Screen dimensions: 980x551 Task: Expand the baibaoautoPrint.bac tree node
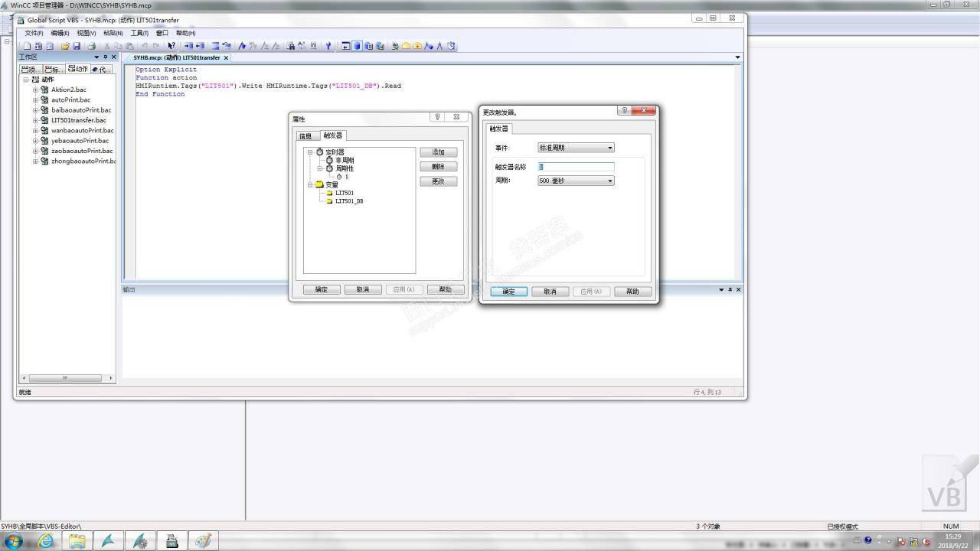point(35,110)
